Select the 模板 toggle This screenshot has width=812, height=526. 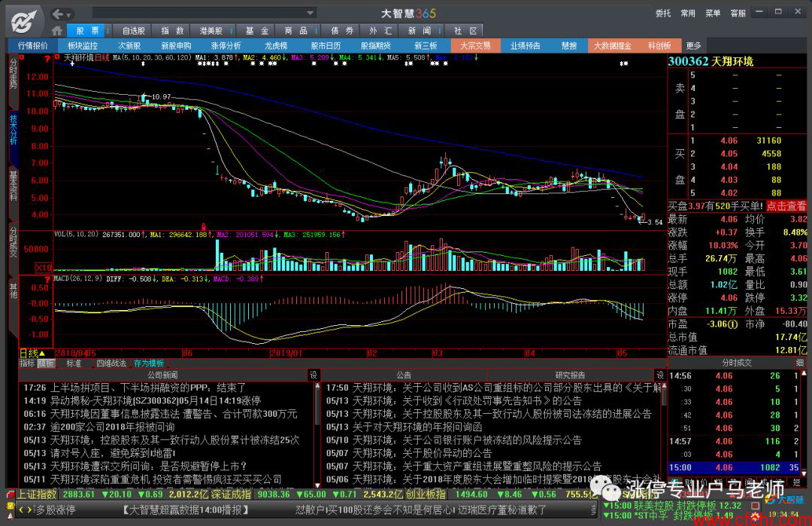[x=46, y=363]
